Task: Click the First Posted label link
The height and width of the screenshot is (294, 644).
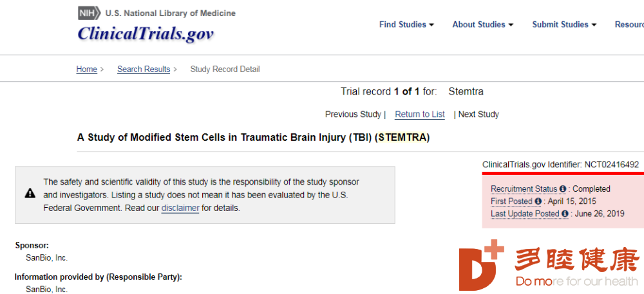Action: 512,201
